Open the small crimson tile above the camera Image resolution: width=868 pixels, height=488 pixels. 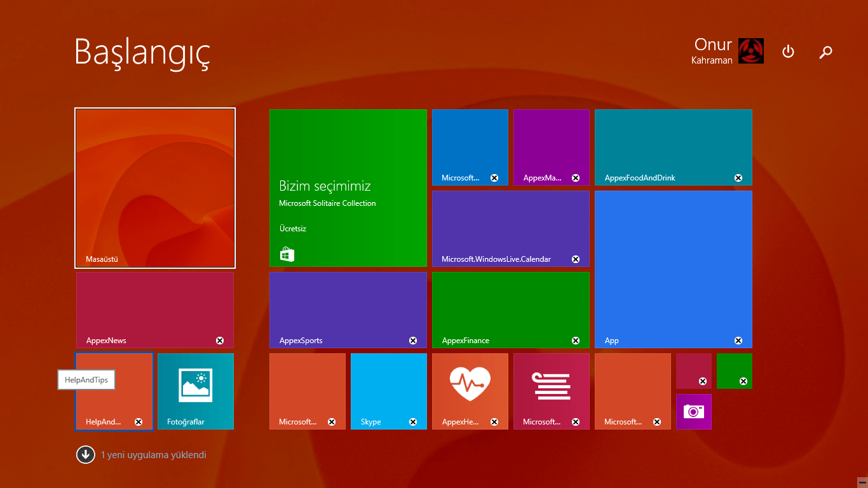coord(694,371)
